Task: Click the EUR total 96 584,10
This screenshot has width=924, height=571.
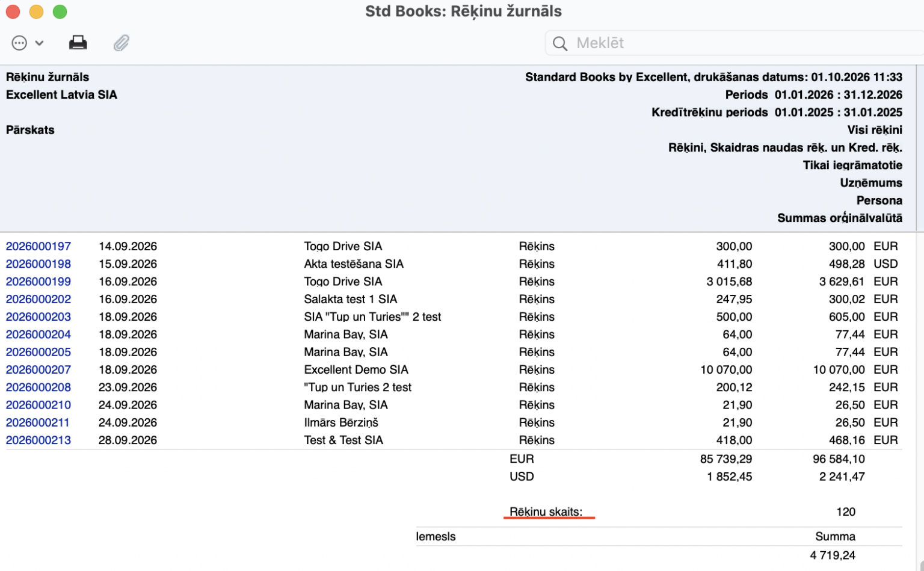Action: pyautogui.click(x=839, y=458)
